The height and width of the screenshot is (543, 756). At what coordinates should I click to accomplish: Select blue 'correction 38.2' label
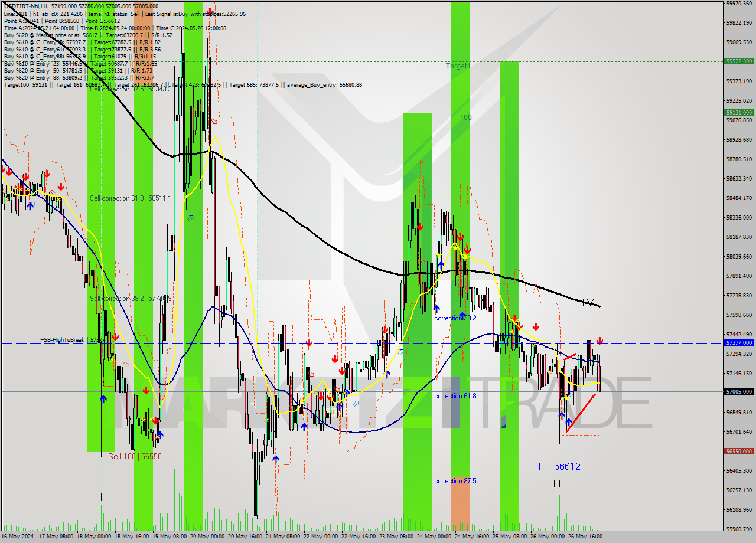click(x=455, y=318)
